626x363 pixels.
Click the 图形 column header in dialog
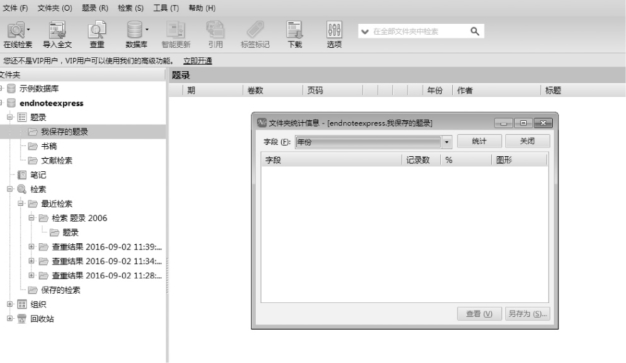pyautogui.click(x=519, y=160)
